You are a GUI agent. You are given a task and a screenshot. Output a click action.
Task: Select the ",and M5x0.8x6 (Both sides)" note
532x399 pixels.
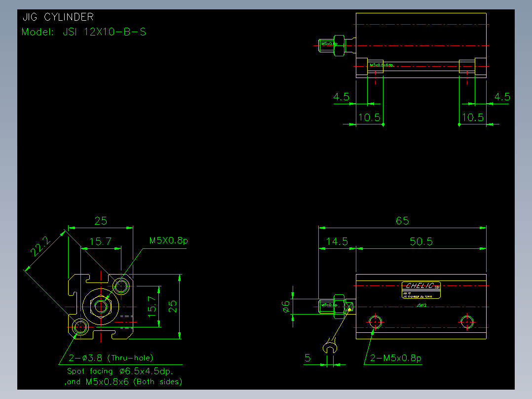(123, 382)
